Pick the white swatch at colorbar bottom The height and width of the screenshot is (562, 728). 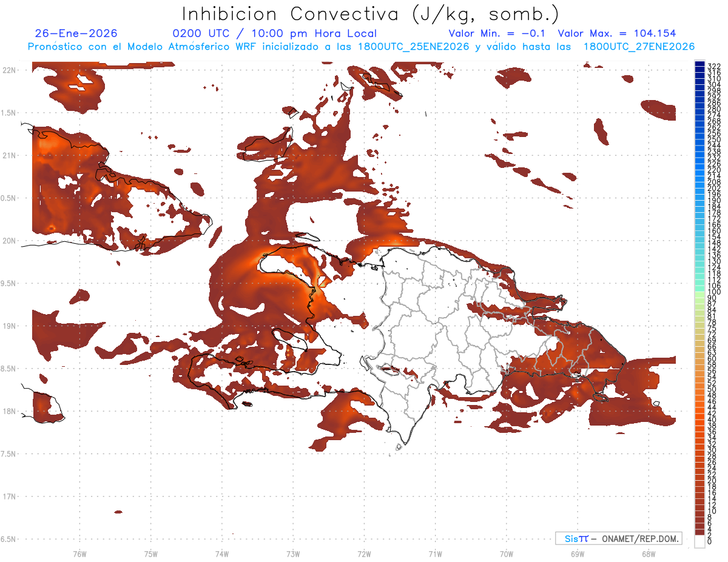point(699,541)
